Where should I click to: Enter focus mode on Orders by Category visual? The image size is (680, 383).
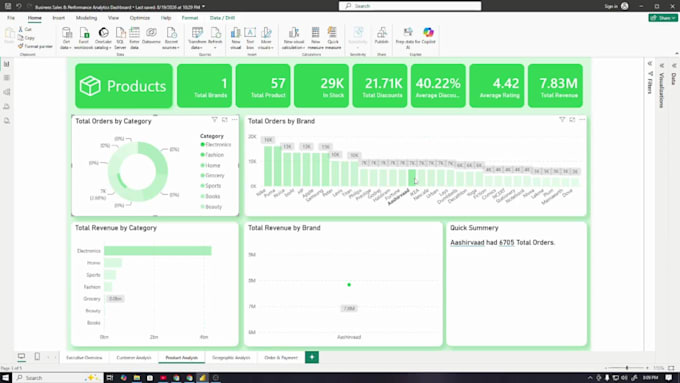coord(225,119)
